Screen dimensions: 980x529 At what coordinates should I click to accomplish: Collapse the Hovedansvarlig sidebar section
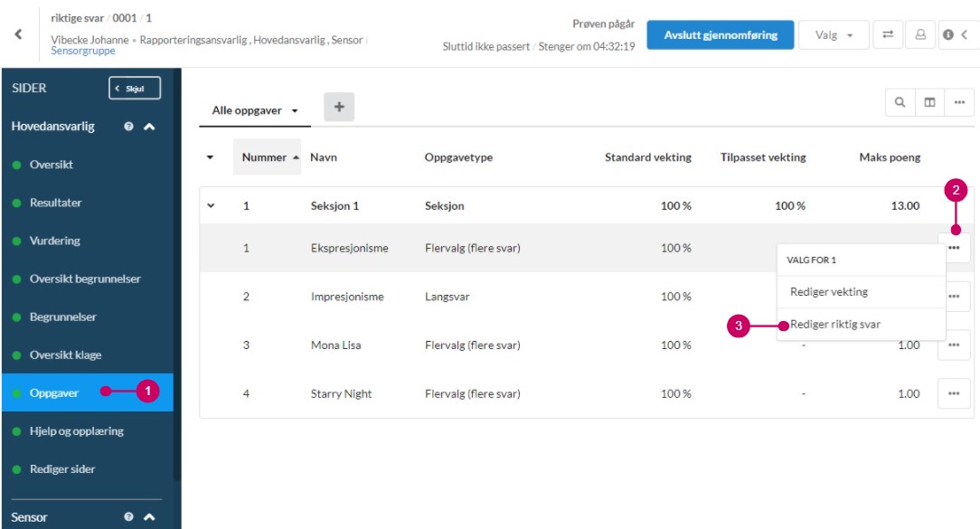click(149, 127)
